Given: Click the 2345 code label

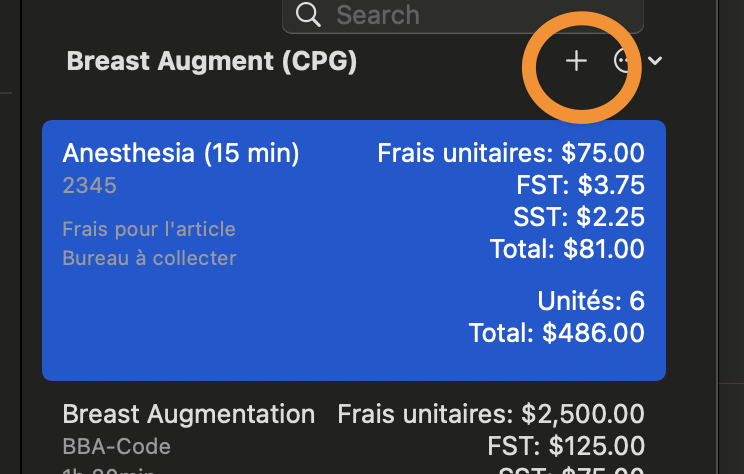Looking at the screenshot, I should [x=89, y=186].
